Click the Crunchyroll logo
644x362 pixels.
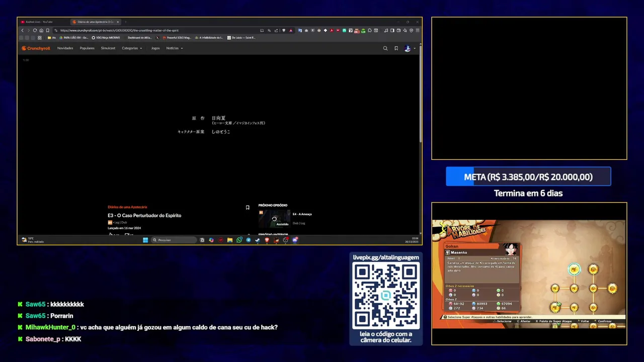(36, 48)
